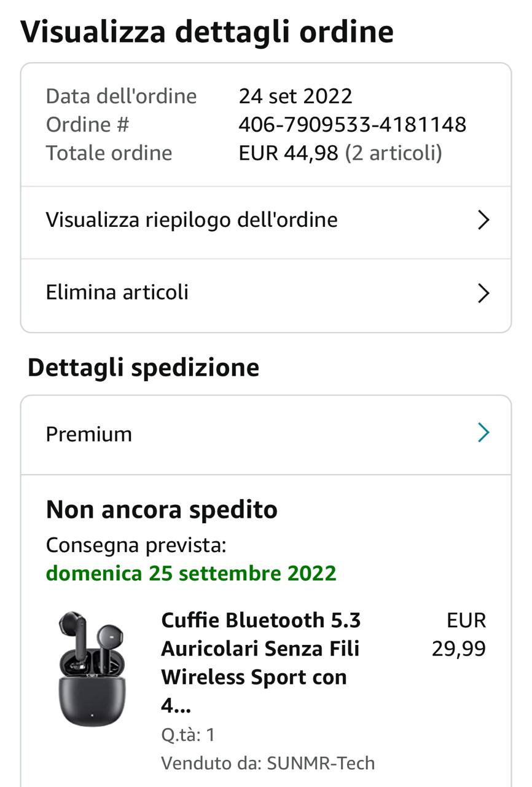Open Cuffie Bluetooth 5.3 product title

[x=260, y=663]
